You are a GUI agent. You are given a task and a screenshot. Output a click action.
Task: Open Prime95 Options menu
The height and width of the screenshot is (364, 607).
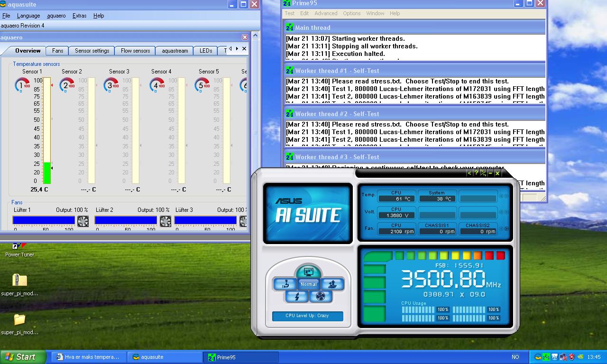(x=352, y=13)
